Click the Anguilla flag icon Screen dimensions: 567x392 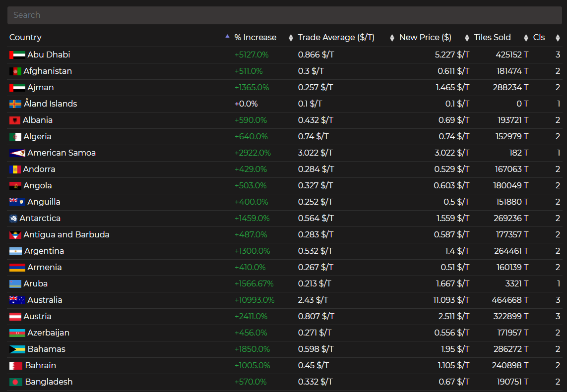click(17, 202)
